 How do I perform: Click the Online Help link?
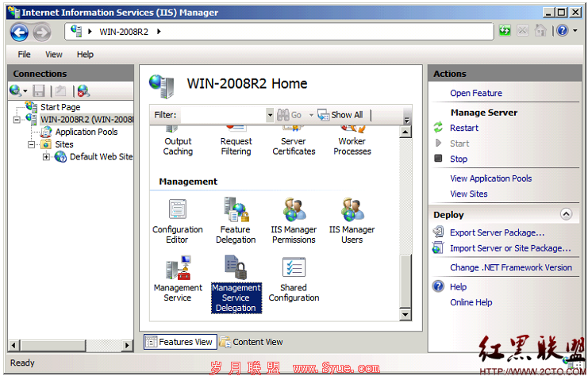click(471, 302)
